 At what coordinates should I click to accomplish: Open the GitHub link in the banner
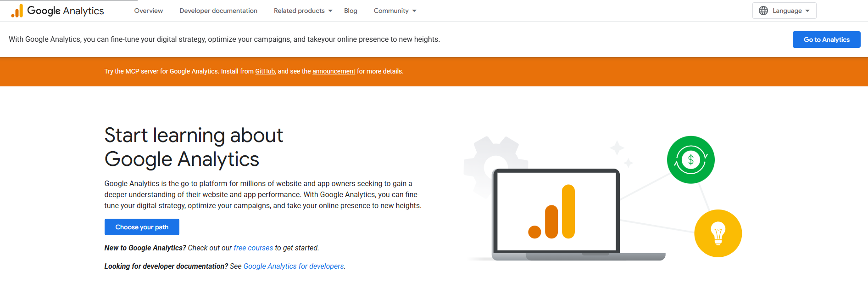click(x=265, y=71)
